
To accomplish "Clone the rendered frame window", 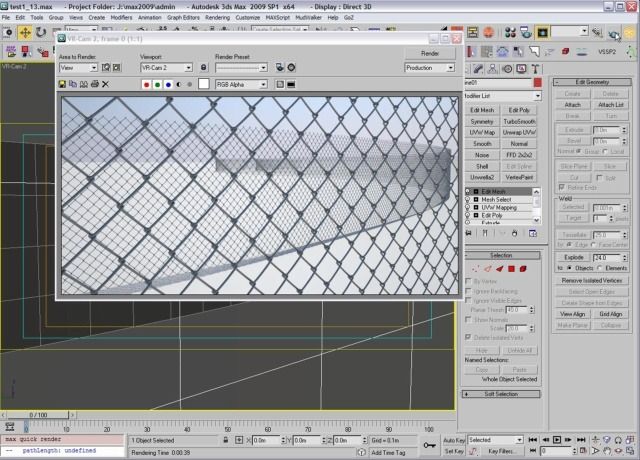I will point(84,84).
